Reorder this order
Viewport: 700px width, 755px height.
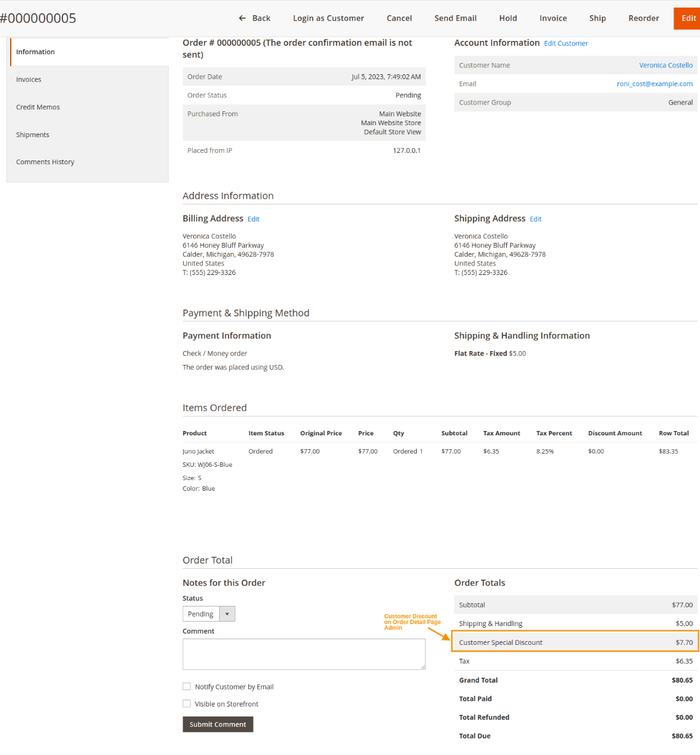pos(643,18)
